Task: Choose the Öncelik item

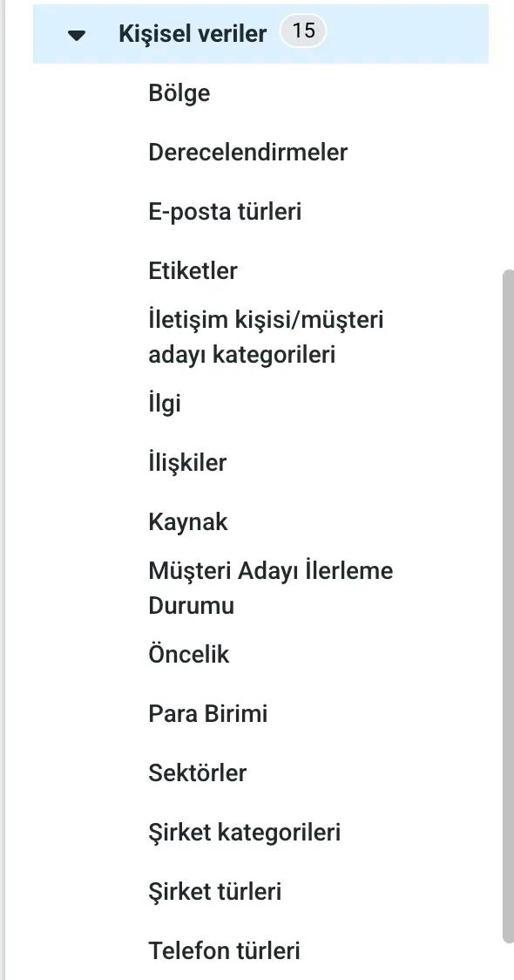Action: [x=189, y=655]
